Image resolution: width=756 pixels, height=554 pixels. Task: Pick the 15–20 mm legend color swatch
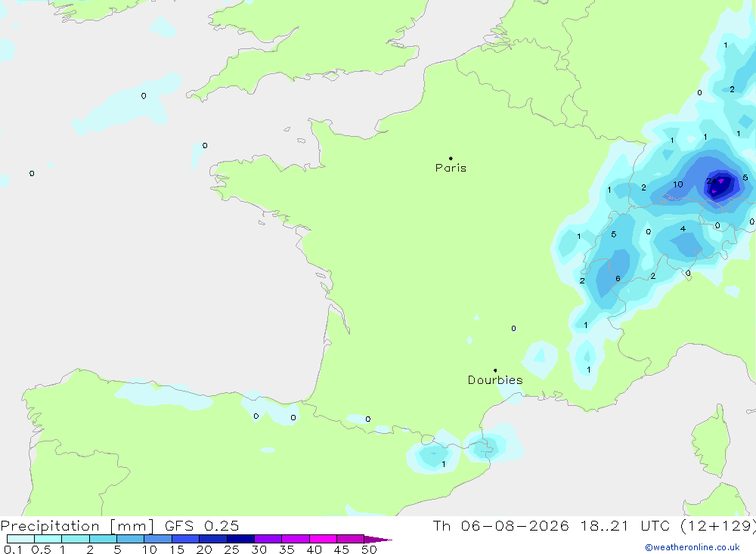click(x=186, y=539)
